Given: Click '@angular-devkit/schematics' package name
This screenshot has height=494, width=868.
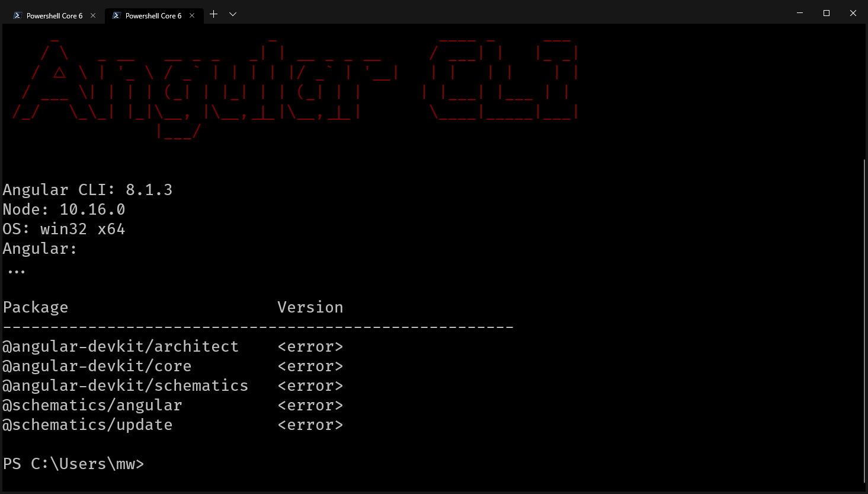Looking at the screenshot, I should tap(126, 385).
